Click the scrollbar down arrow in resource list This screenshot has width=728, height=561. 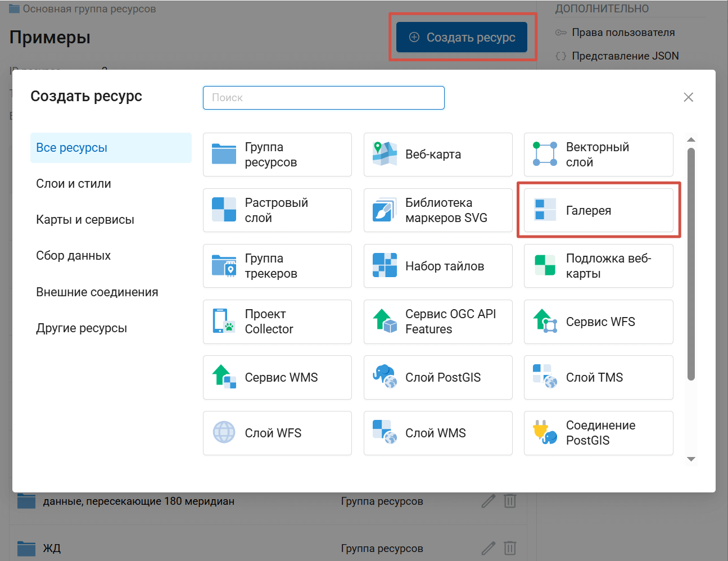pos(691,459)
